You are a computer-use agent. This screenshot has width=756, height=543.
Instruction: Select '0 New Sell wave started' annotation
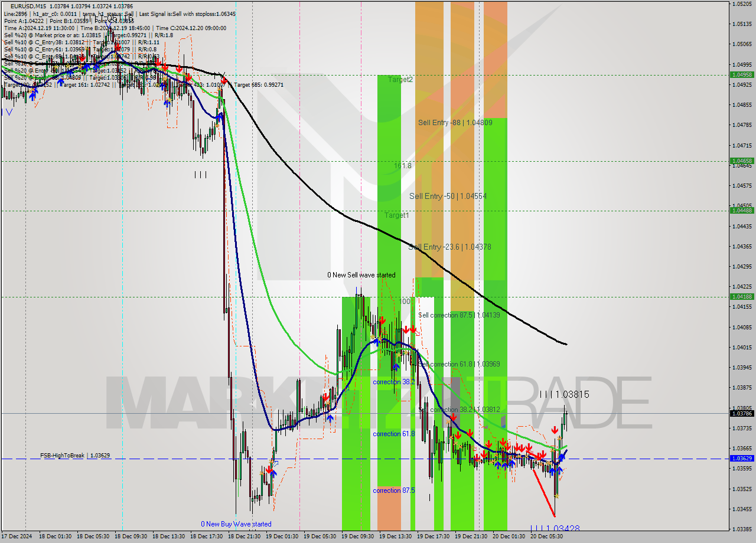[361, 275]
